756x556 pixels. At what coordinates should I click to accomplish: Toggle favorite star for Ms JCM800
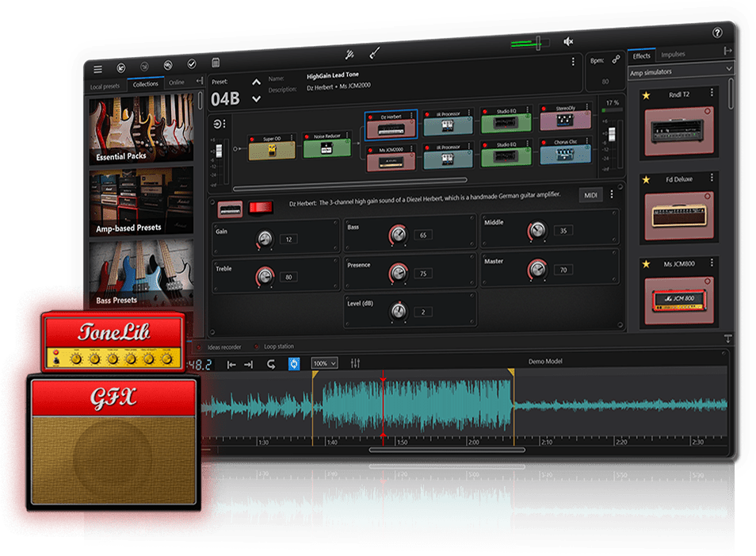[x=646, y=264]
